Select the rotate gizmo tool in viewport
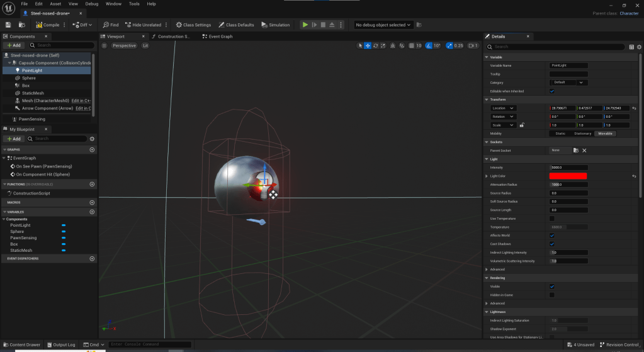The height and width of the screenshot is (352, 644). pyautogui.click(x=375, y=46)
